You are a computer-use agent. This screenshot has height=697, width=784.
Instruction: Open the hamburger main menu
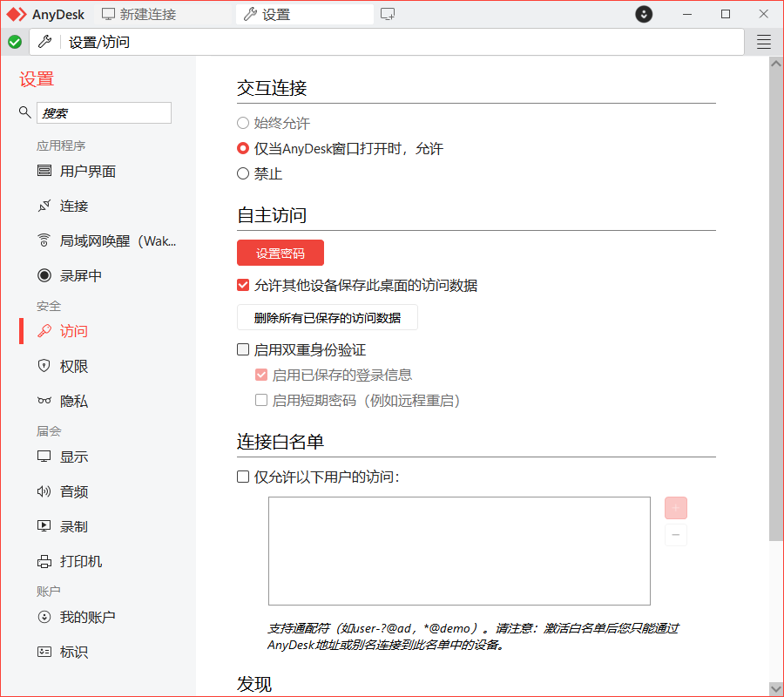(x=763, y=42)
